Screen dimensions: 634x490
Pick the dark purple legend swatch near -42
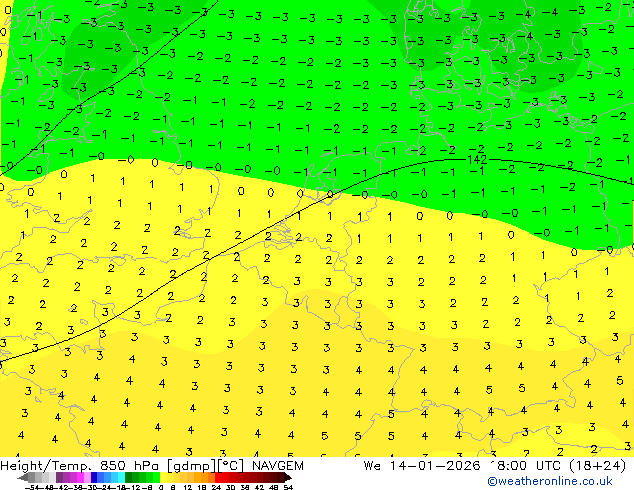click(59, 477)
